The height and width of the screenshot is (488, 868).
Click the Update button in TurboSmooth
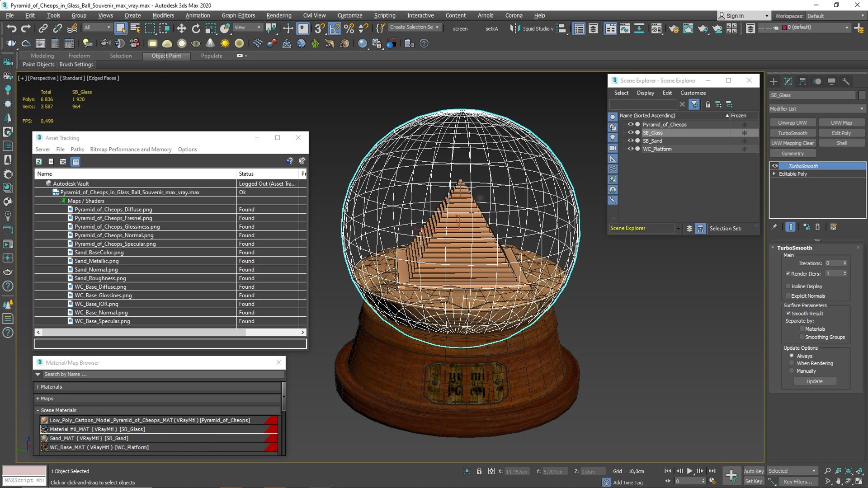(815, 381)
